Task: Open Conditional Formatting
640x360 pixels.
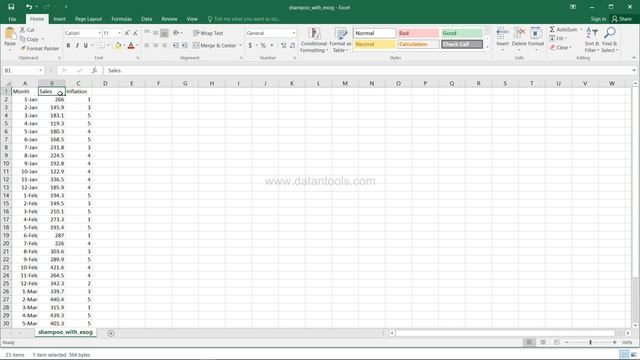Action: pyautogui.click(x=313, y=40)
